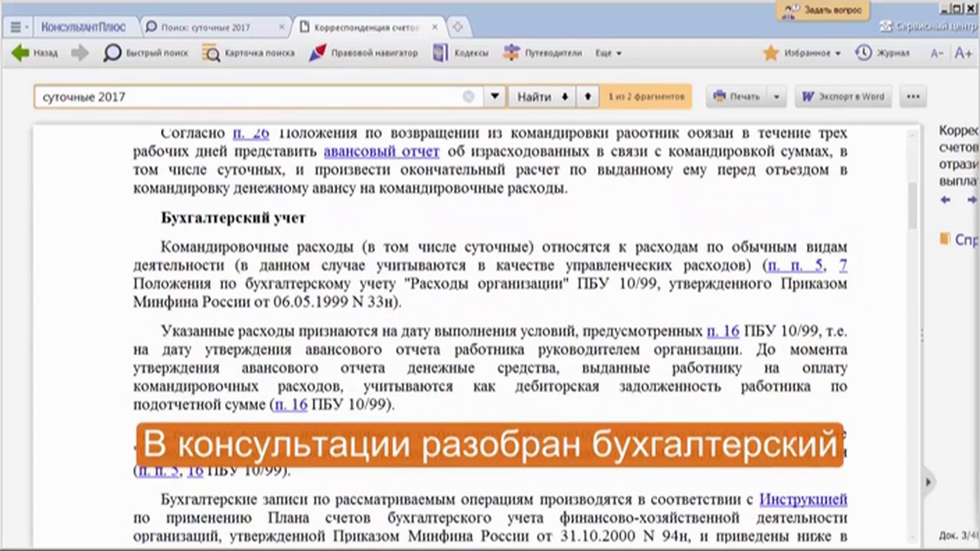Switch to the КонсультантПлюс home tab
This screenshot has height=551, width=980.
(x=83, y=27)
